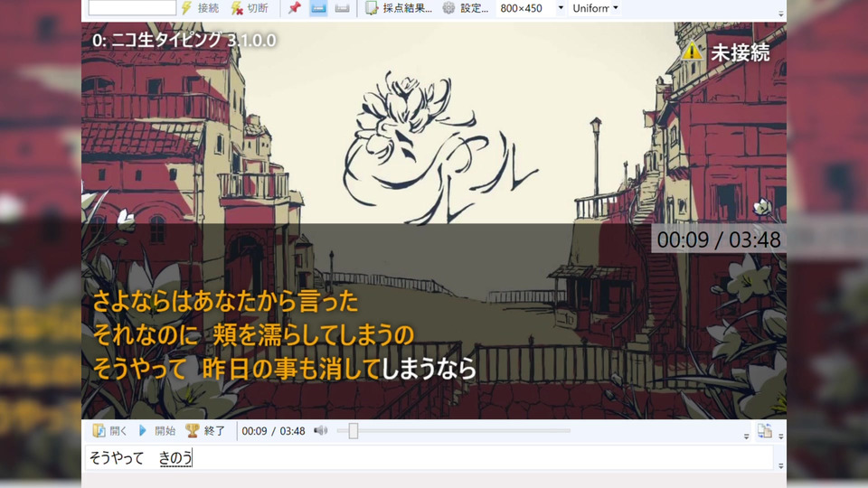The width and height of the screenshot is (868, 488).
Task: Click the toolbar time display 00:09 / 03:48
Action: [x=273, y=431]
